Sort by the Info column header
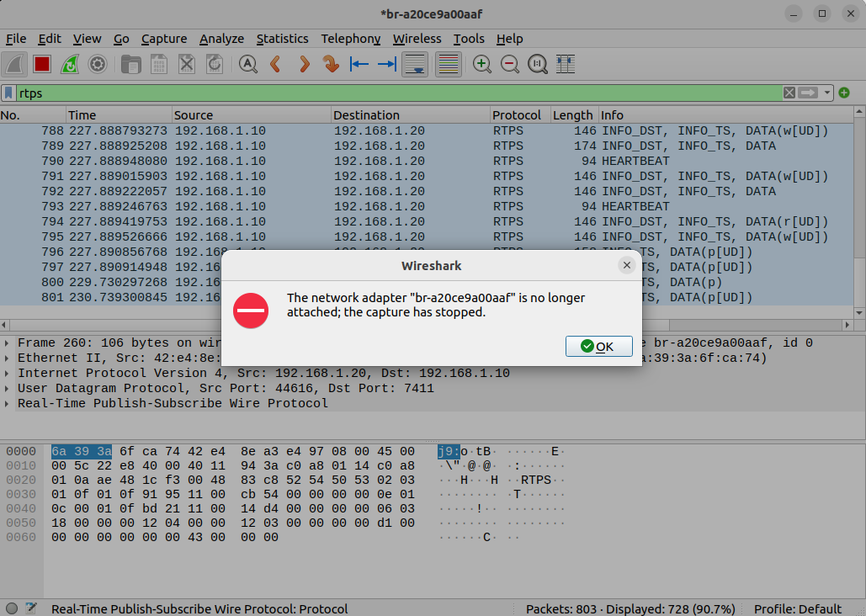Viewport: 866px width, 616px height. pyautogui.click(x=725, y=115)
